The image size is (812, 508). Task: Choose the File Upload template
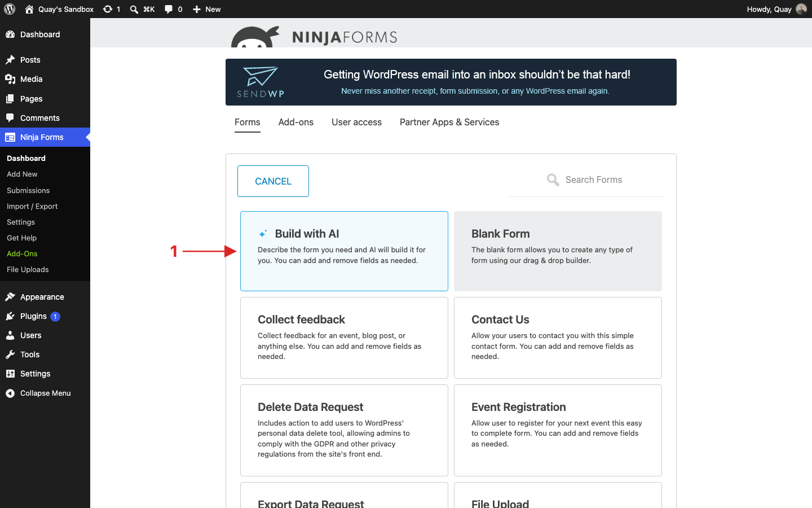tap(558, 496)
